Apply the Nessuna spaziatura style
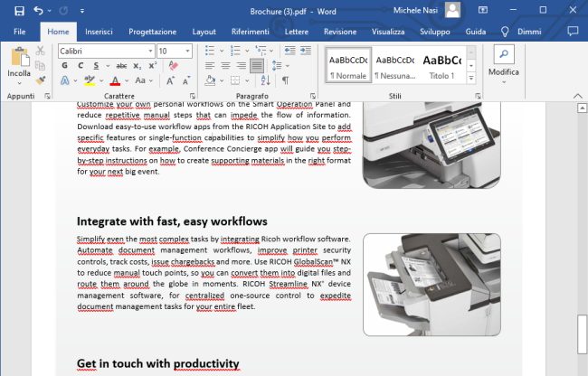This screenshot has height=376, width=588. pyautogui.click(x=395, y=66)
